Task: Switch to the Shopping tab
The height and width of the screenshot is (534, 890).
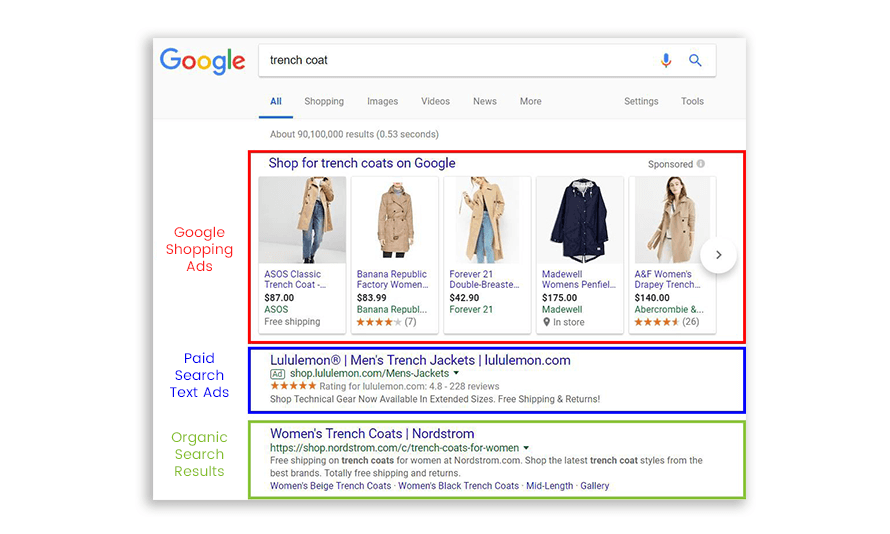Action: (x=324, y=101)
